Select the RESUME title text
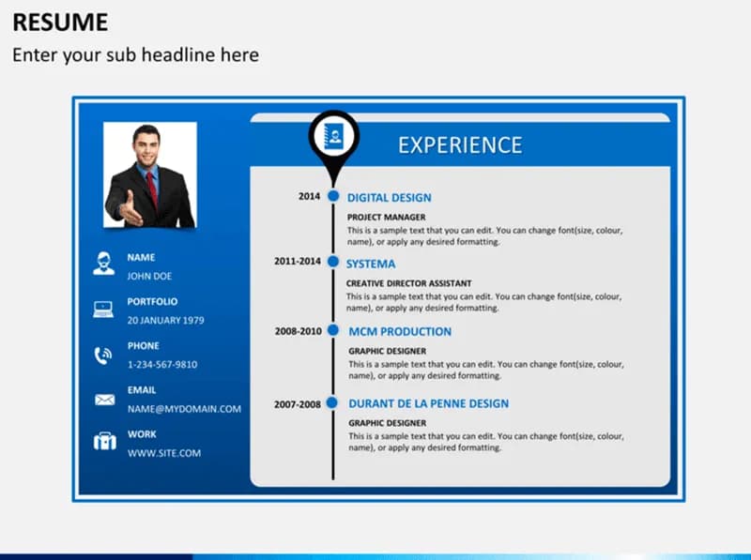 click(x=59, y=22)
